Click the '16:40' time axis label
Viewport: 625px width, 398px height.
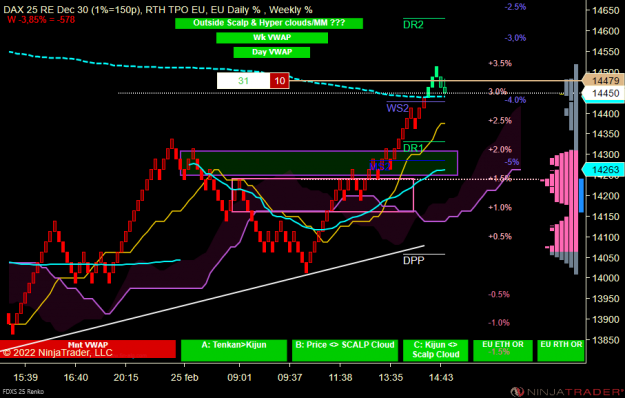tap(76, 377)
